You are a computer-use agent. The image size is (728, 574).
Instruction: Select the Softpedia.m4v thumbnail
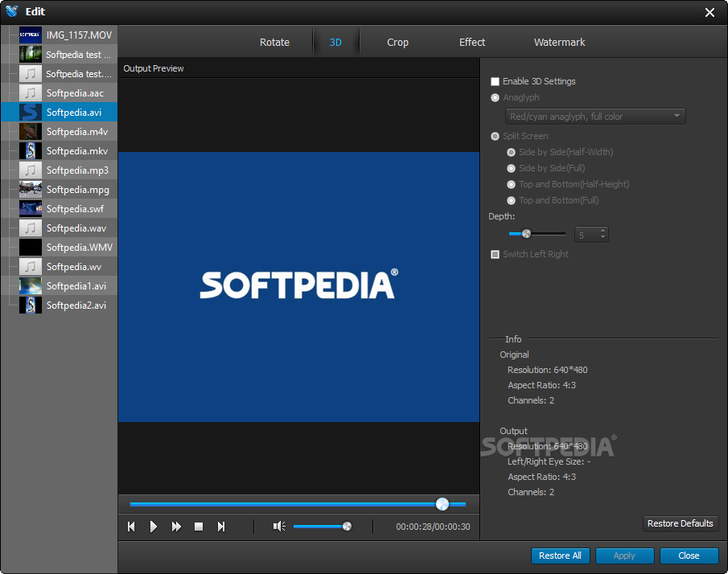pyautogui.click(x=31, y=132)
